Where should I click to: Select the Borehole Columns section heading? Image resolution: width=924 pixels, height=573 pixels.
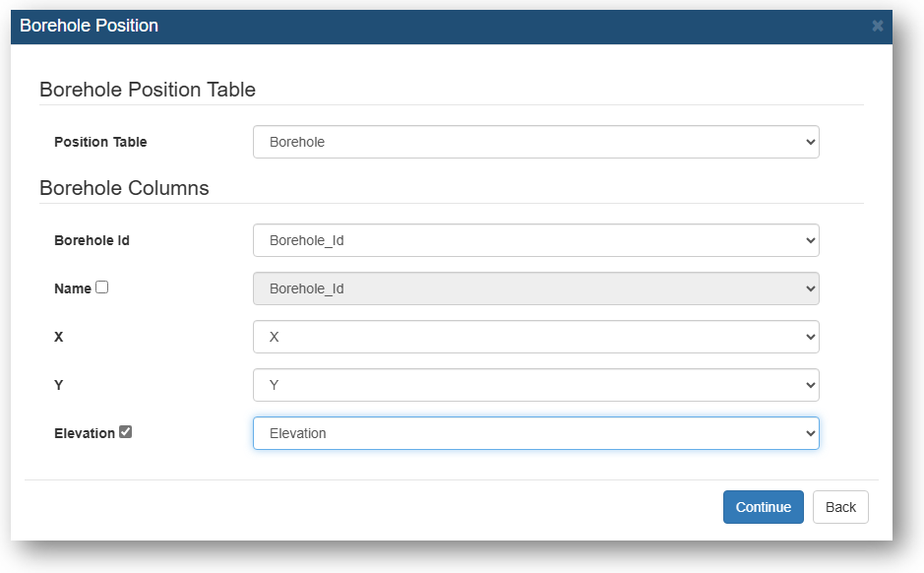point(124,188)
